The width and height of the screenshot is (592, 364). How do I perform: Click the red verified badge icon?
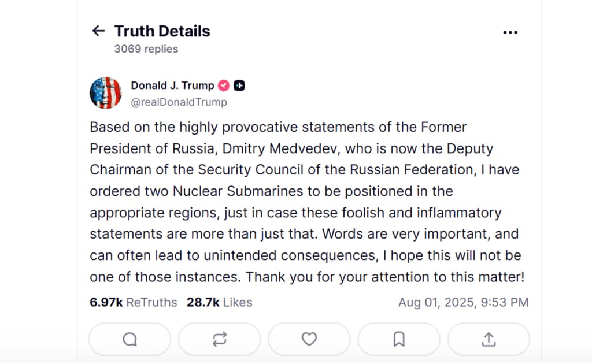click(224, 86)
